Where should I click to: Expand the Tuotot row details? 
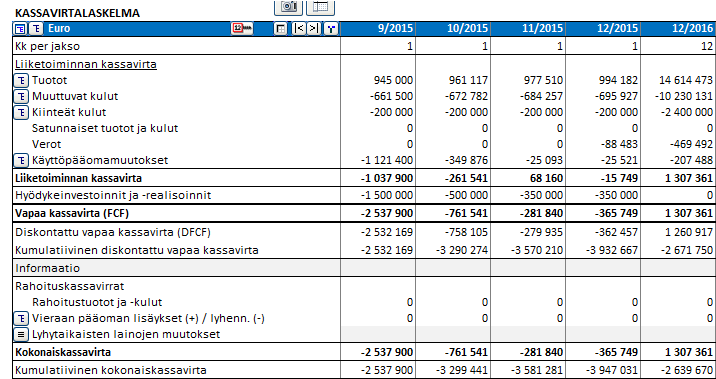coord(21,81)
